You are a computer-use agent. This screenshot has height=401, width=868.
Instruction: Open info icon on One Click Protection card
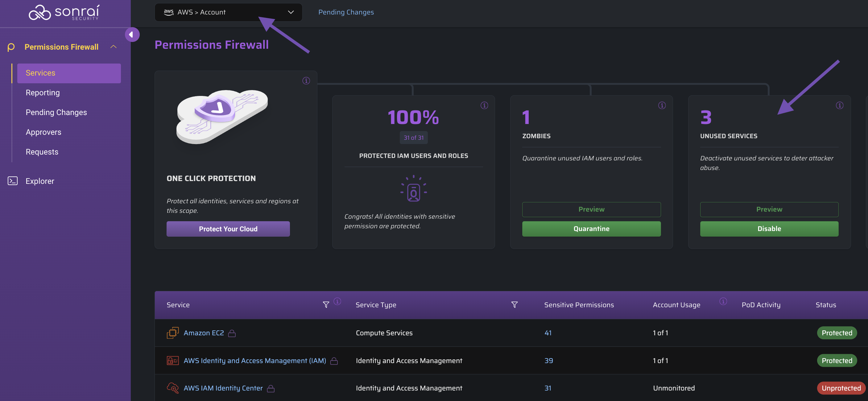tap(306, 81)
